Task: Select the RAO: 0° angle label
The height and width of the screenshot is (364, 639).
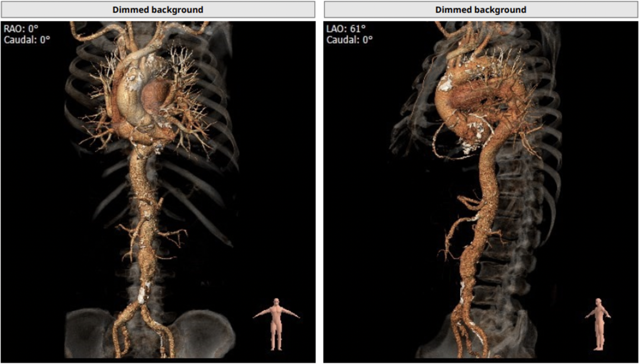Action: [21, 28]
